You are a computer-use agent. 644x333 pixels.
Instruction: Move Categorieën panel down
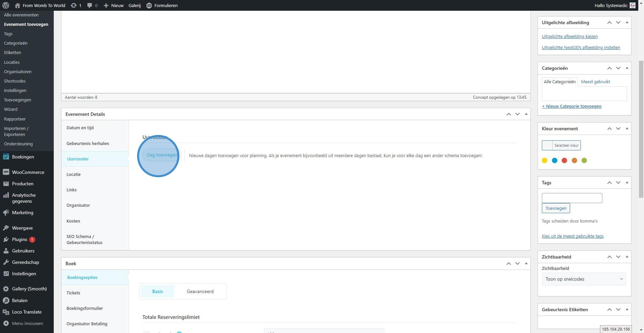[x=618, y=68]
